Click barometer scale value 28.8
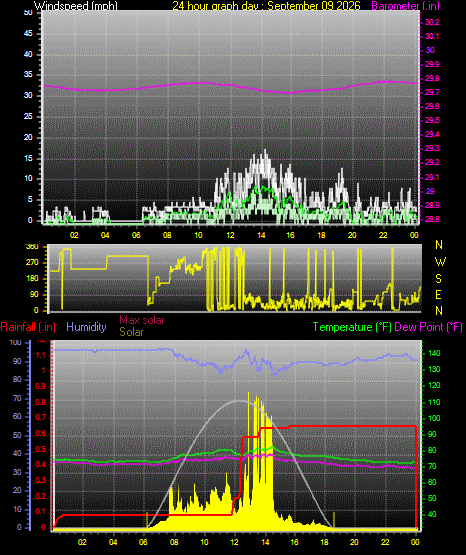The width and height of the screenshot is (466, 555). [432, 219]
